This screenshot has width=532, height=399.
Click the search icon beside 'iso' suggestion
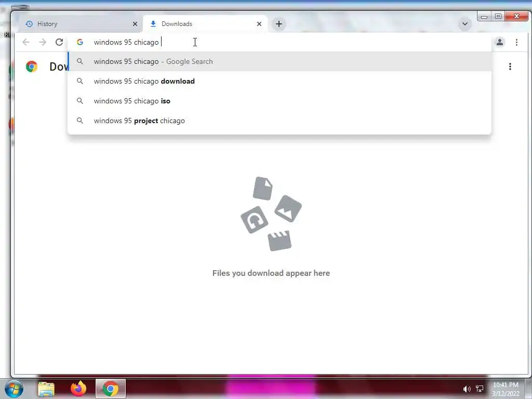click(79, 101)
